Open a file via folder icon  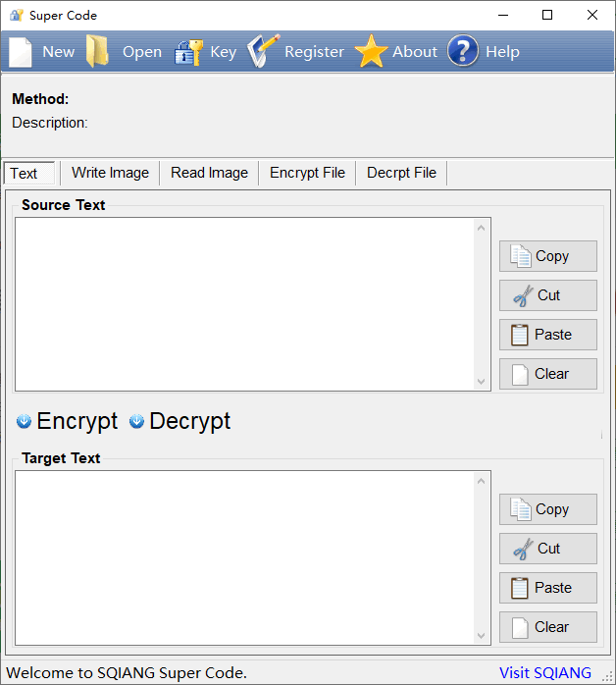tap(97, 52)
